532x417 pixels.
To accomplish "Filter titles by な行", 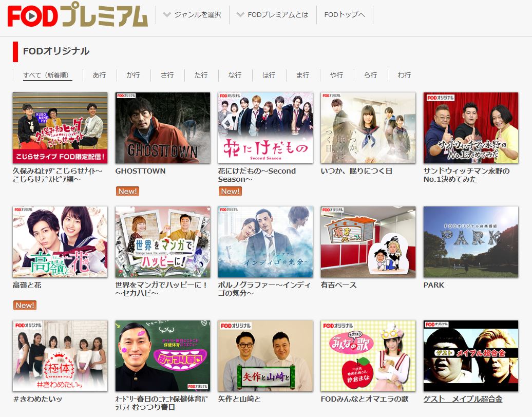I will 235,75.
